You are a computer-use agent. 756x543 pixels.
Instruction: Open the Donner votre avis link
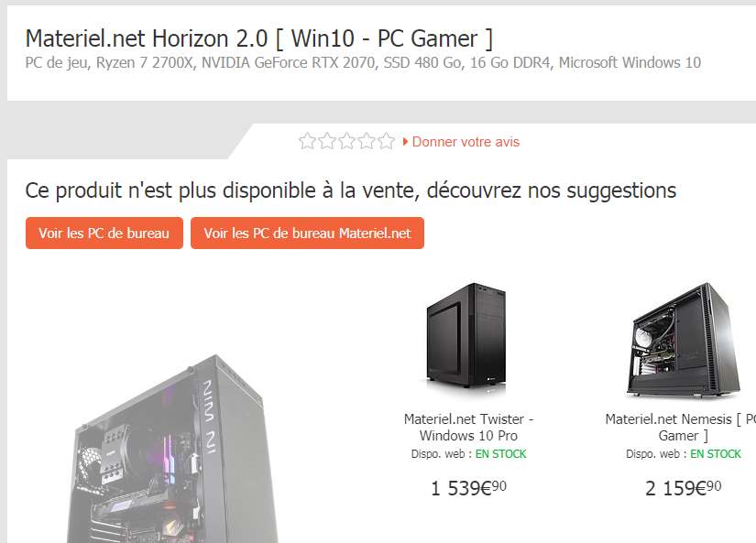coord(466,142)
